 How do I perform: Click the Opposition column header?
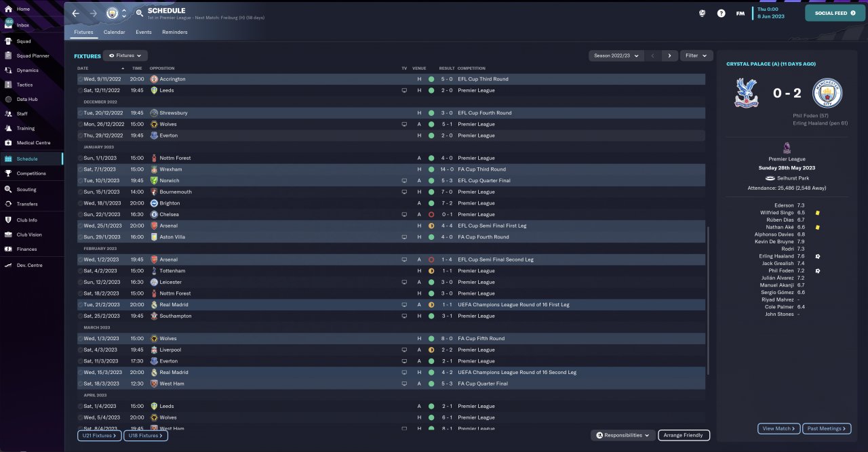click(162, 68)
